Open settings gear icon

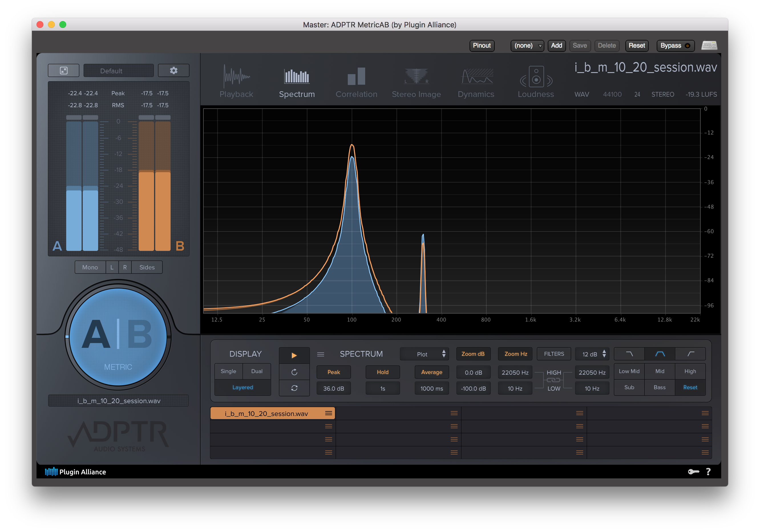pyautogui.click(x=173, y=70)
